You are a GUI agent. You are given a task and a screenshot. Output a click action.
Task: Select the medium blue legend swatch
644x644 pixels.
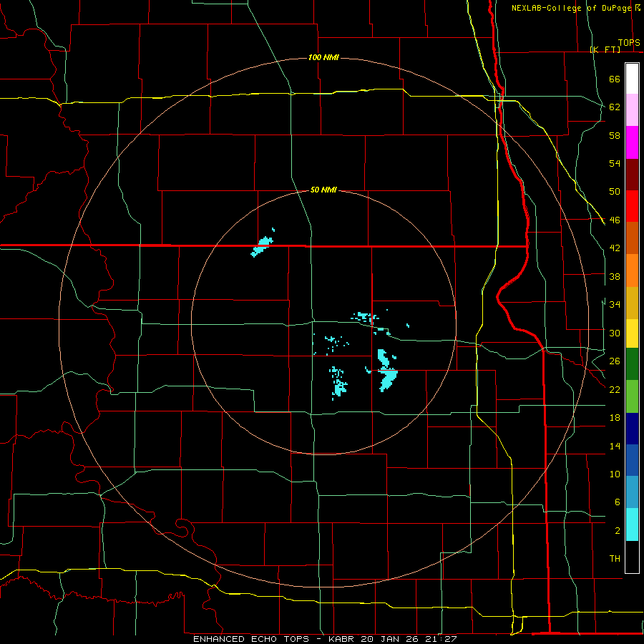[632, 460]
